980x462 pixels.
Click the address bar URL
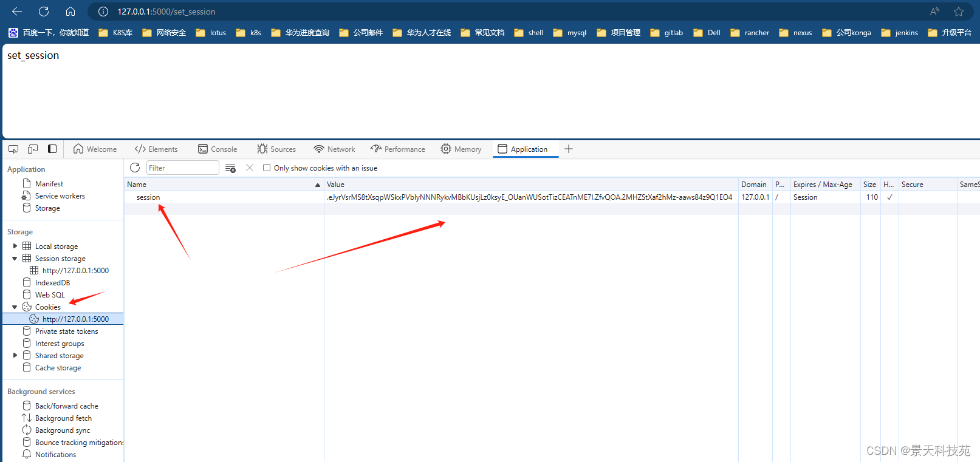click(x=166, y=12)
